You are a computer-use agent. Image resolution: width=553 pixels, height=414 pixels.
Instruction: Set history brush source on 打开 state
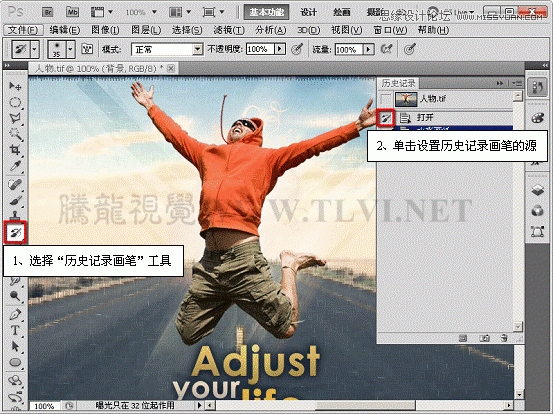[x=386, y=118]
